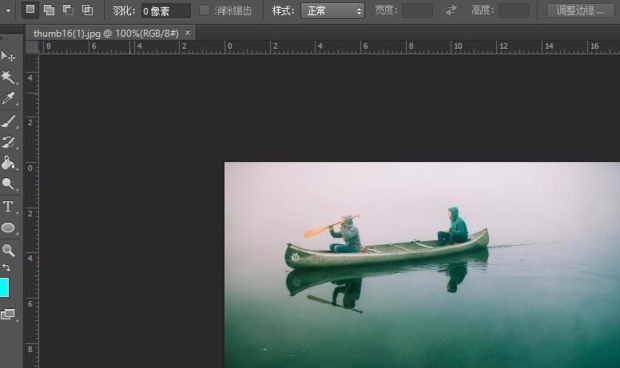Swap foreground and background colors
This screenshot has height=368, width=620.
point(6,267)
